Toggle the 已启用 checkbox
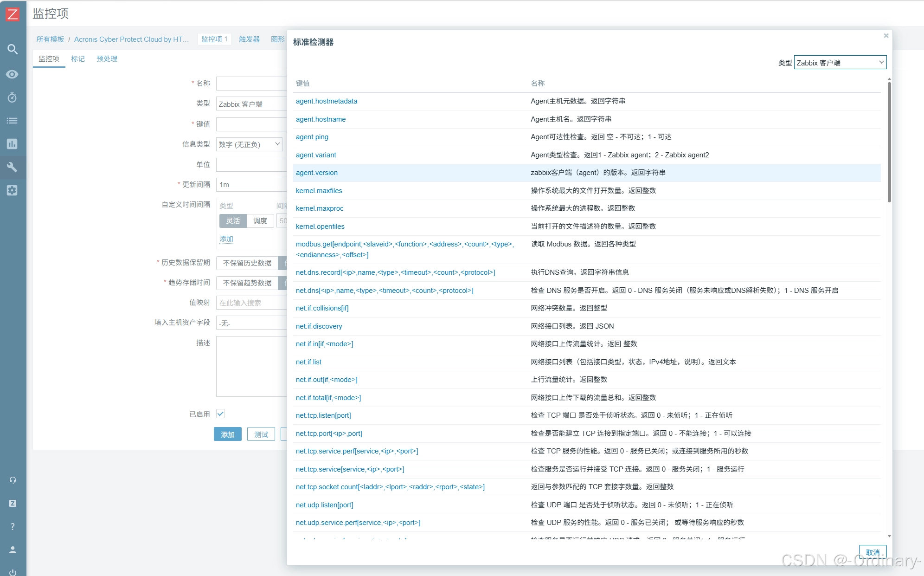The height and width of the screenshot is (576, 924). (221, 414)
